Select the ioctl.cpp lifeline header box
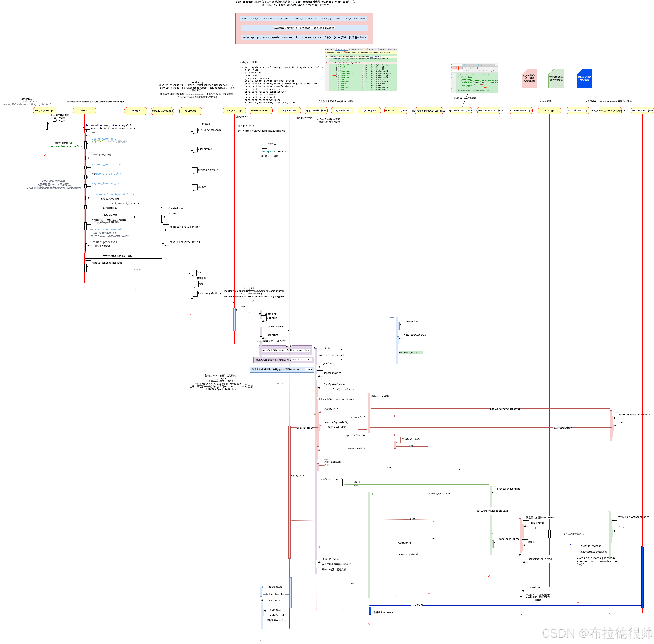 549,111
